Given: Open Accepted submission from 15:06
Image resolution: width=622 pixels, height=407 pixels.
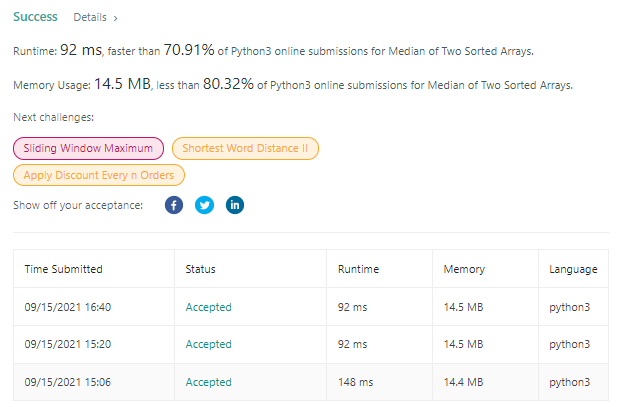Looking at the screenshot, I should (x=209, y=382).
